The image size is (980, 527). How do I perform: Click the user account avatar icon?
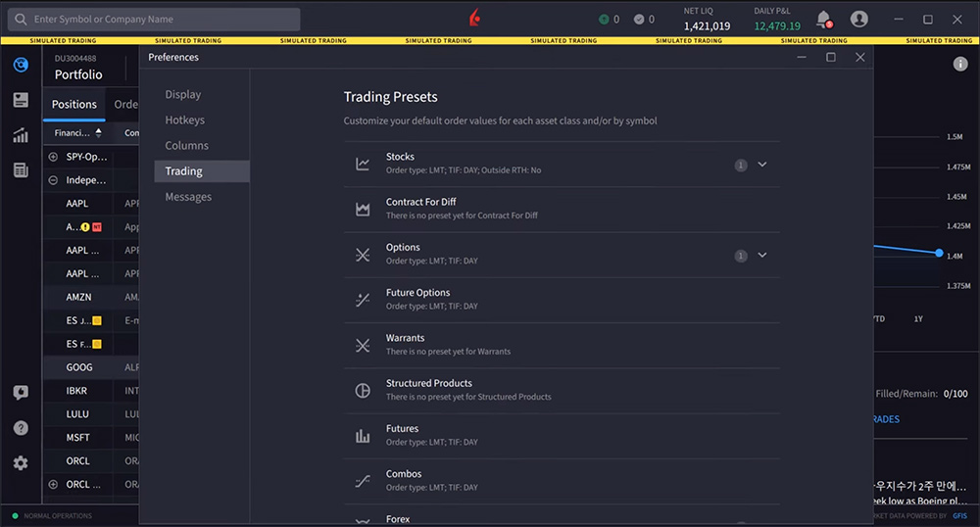pos(859,19)
